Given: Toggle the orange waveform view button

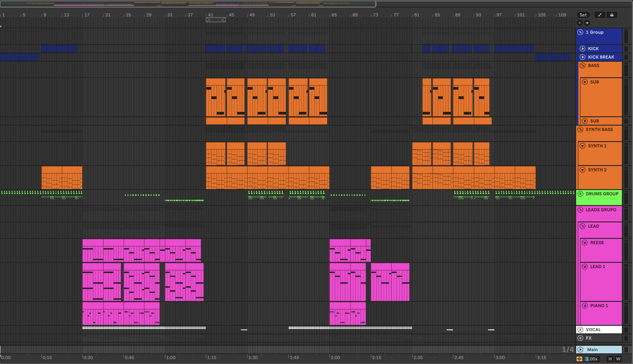Looking at the screenshot, I should (x=579, y=359).
